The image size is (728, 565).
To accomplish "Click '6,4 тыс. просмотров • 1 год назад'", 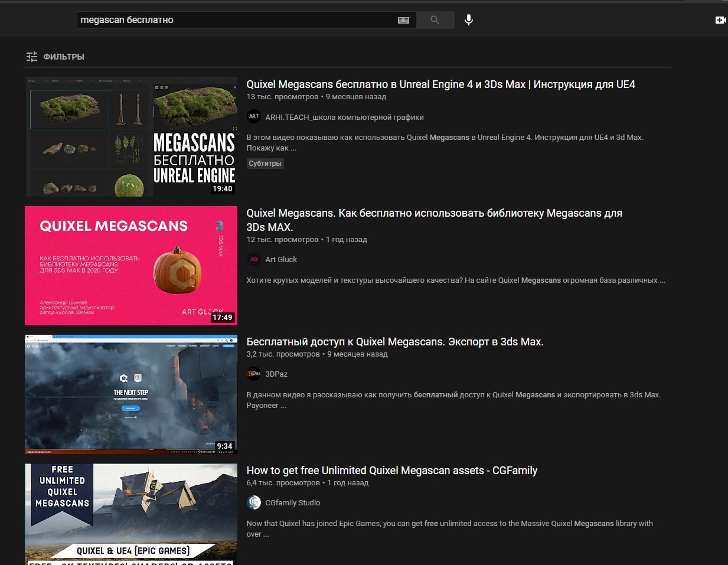I will [307, 483].
